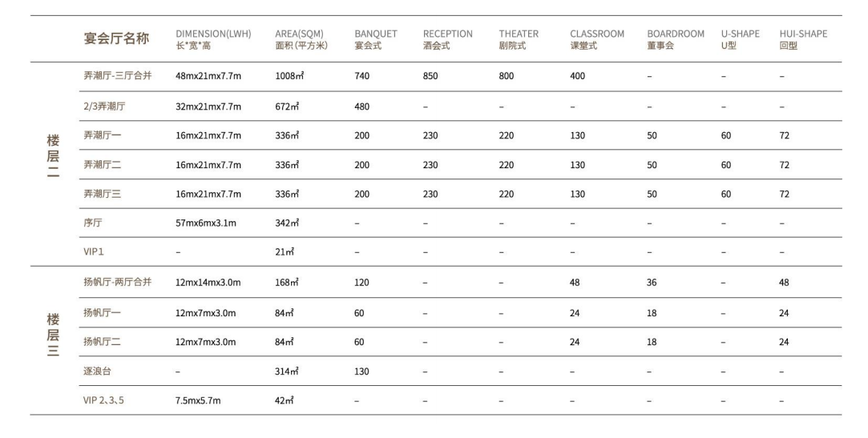Select the THEATER 剧院式 header
Viewport: 868px width, 438px height.
518,39
